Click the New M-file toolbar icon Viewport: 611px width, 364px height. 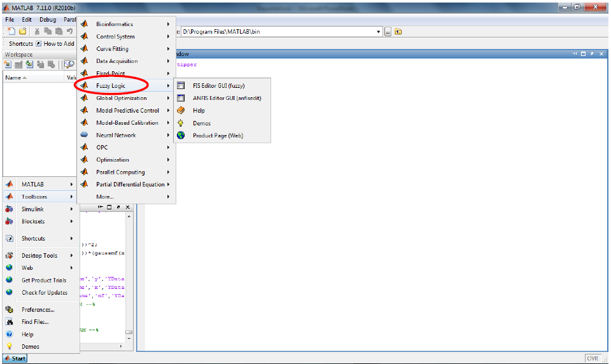coord(11,31)
